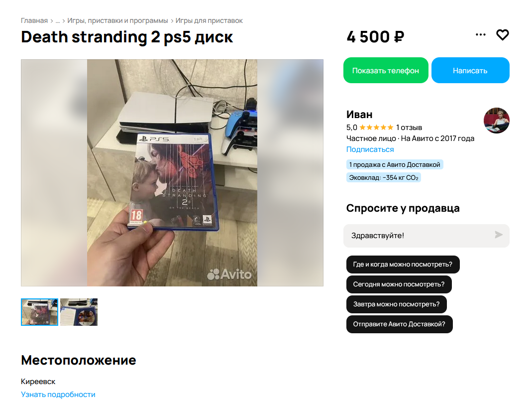Add listing to favorites with heart icon
This screenshot has width=532, height=403.
point(503,35)
